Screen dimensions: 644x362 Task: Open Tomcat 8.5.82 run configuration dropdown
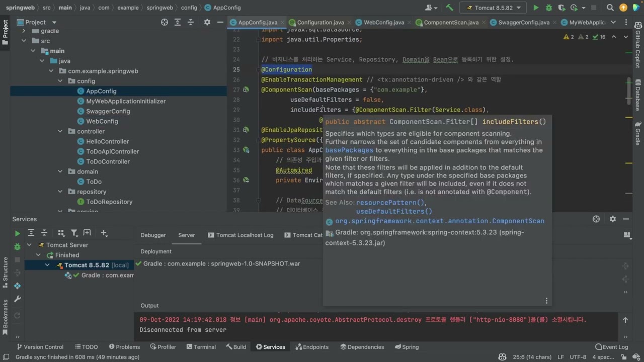pyautogui.click(x=493, y=8)
